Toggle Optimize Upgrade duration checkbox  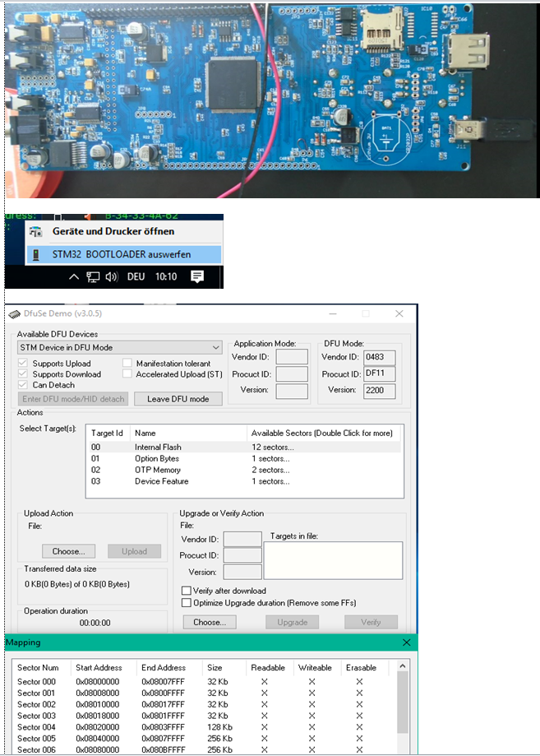[187, 602]
